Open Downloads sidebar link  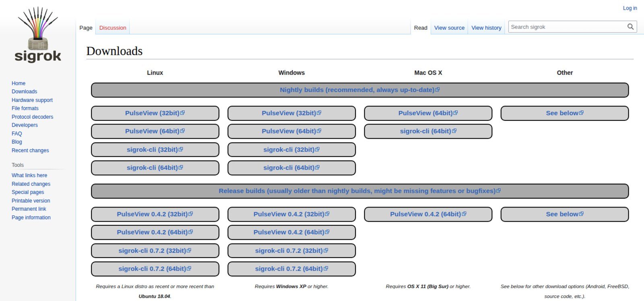click(24, 92)
